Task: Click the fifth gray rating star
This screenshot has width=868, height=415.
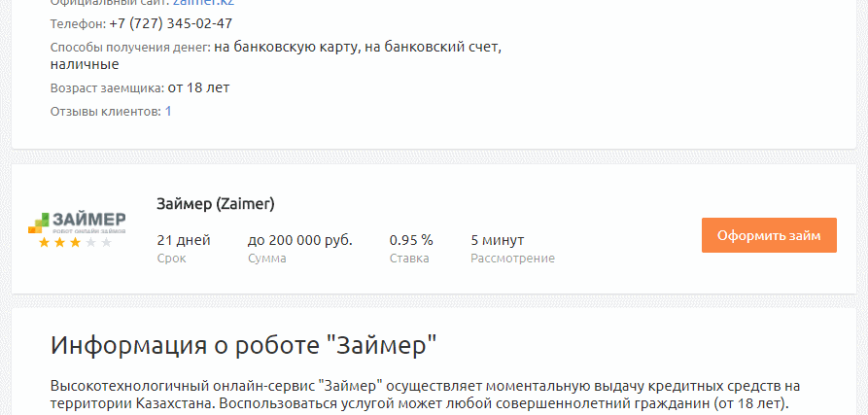Action: [106, 243]
